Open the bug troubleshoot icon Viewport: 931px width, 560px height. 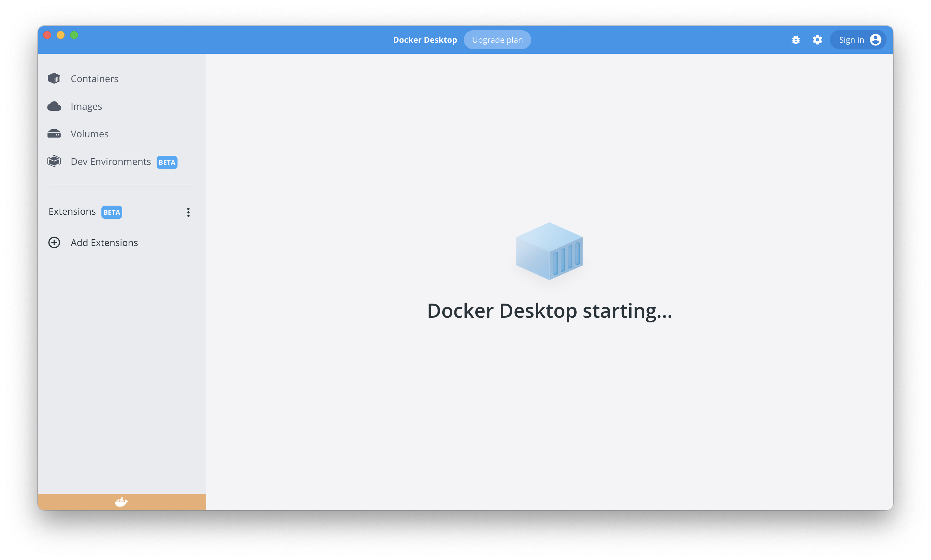pos(795,40)
